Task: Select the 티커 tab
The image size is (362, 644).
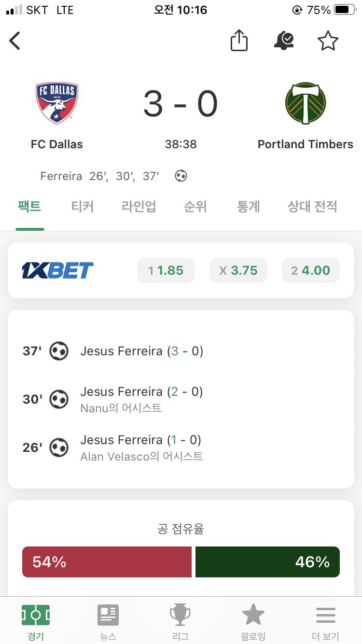Action: point(83,207)
